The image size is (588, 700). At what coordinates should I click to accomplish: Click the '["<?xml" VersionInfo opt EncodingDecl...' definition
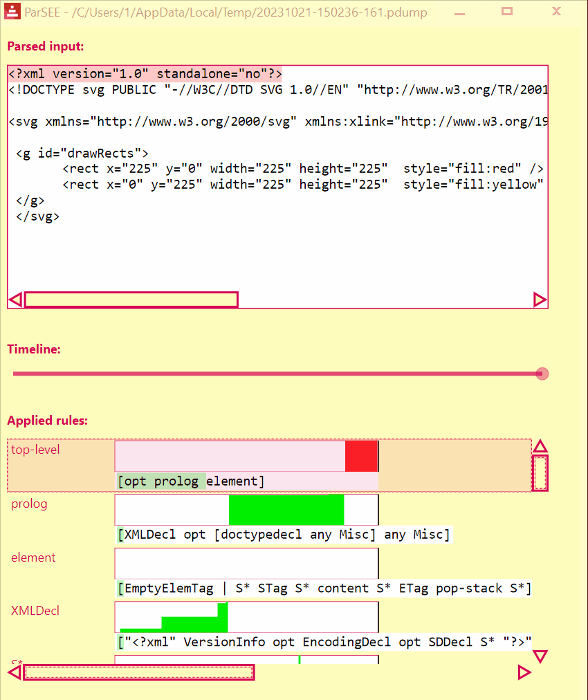324,642
